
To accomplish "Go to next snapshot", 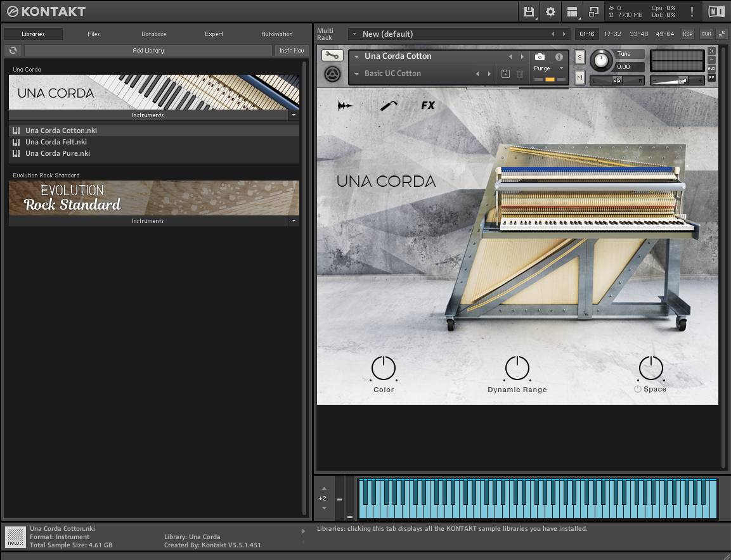I will point(489,73).
